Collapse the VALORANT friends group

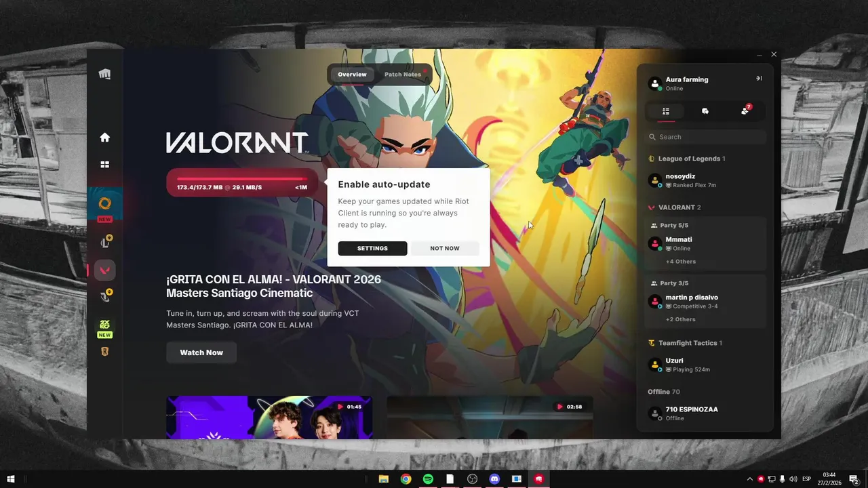pyautogui.click(x=675, y=207)
